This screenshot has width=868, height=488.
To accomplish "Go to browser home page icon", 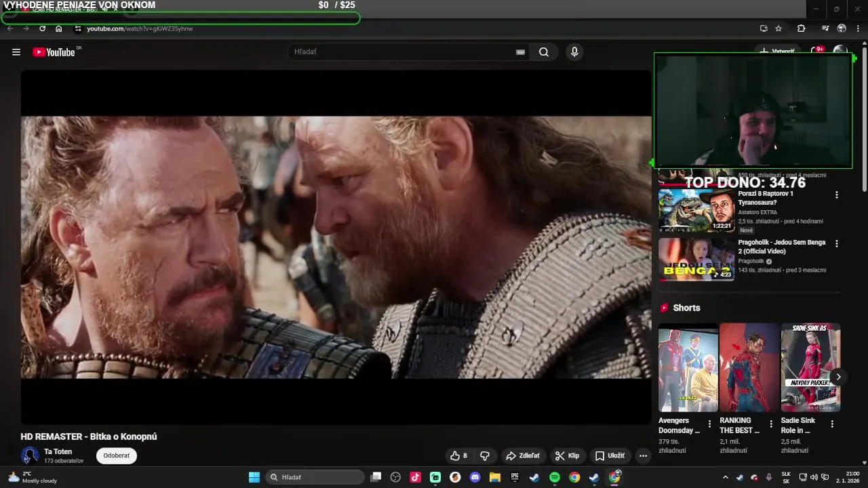I will (x=59, y=28).
